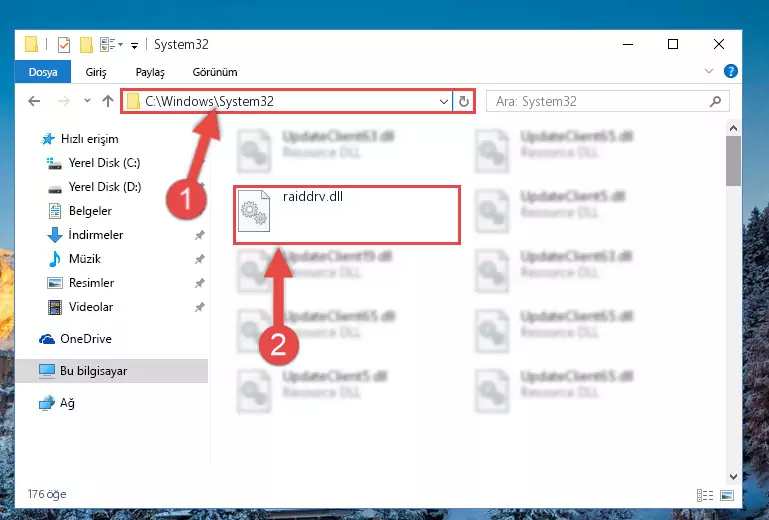Click the New folder icon in title bar
The height and width of the screenshot is (520, 769).
(x=86, y=45)
